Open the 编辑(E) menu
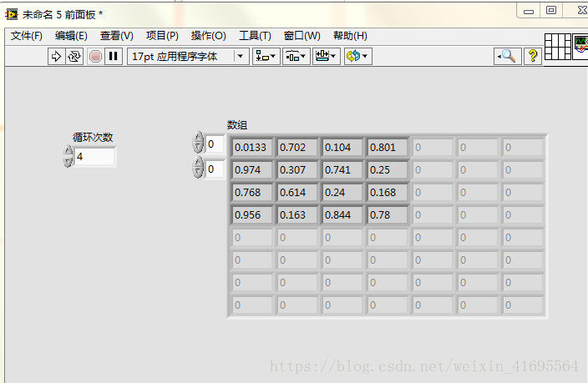588x383 pixels. click(x=71, y=36)
